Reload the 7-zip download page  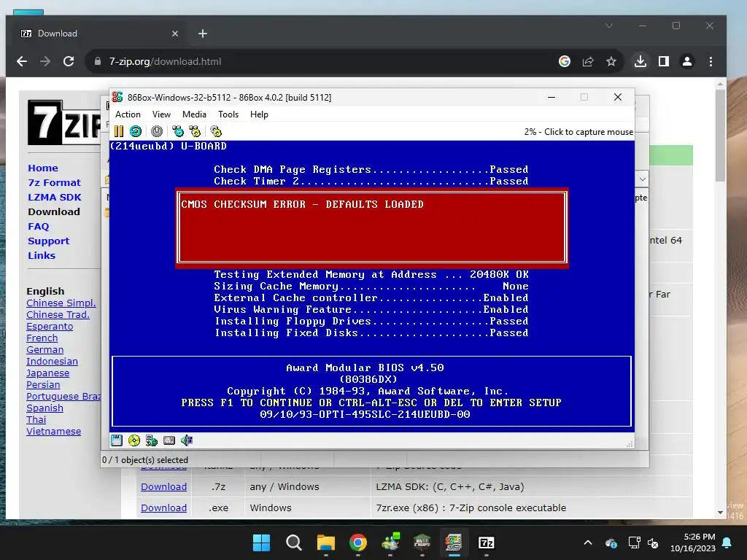[x=69, y=61]
